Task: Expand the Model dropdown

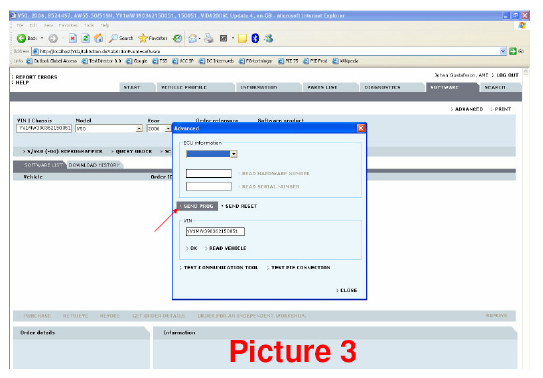Action: (139, 128)
